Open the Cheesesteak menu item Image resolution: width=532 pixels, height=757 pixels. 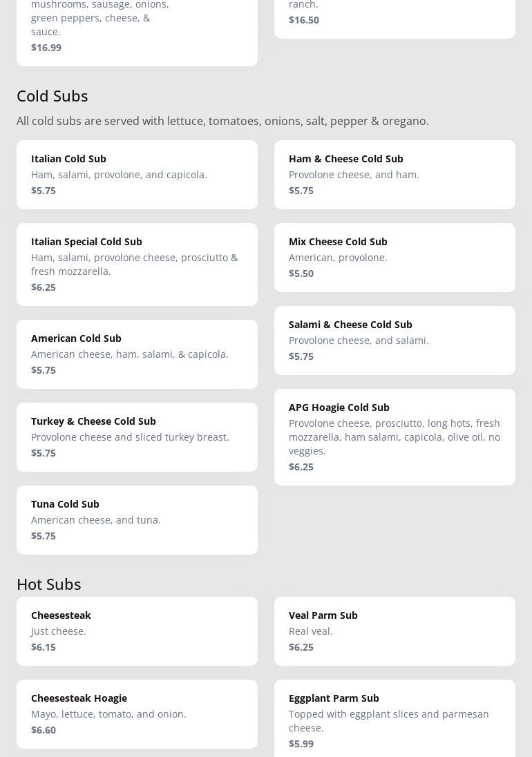tap(137, 631)
